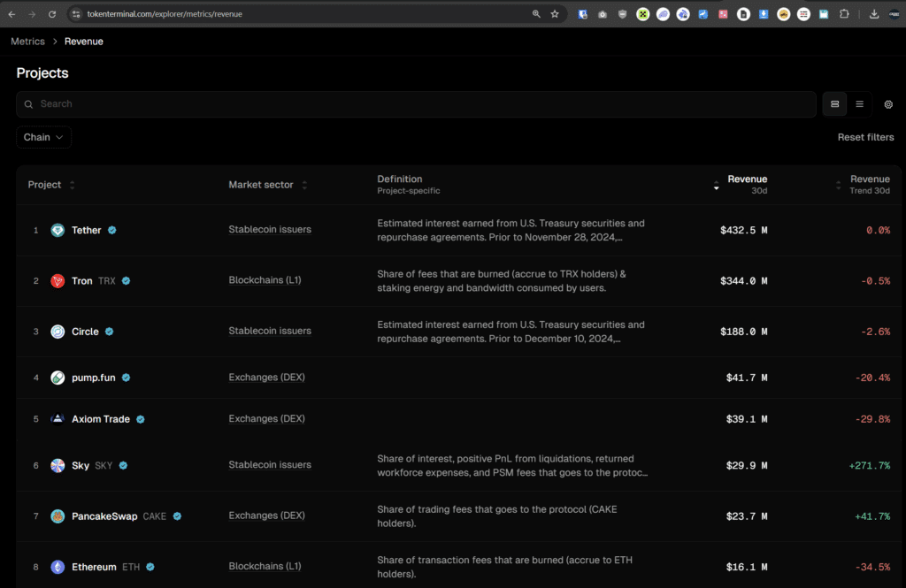Click the verified badge next to Axiom Trade
The width and height of the screenshot is (906, 588).
[141, 419]
